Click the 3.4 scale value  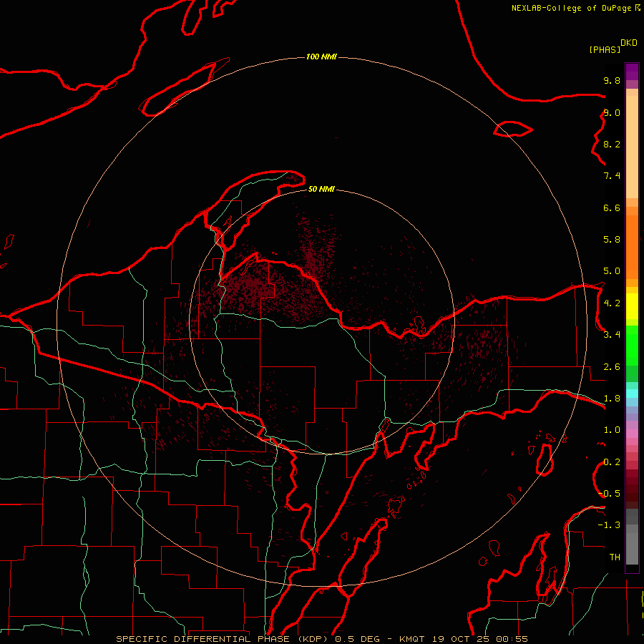612,335
